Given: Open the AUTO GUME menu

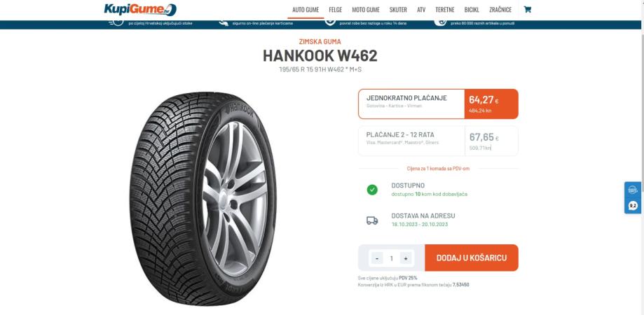Looking at the screenshot, I should [306, 9].
